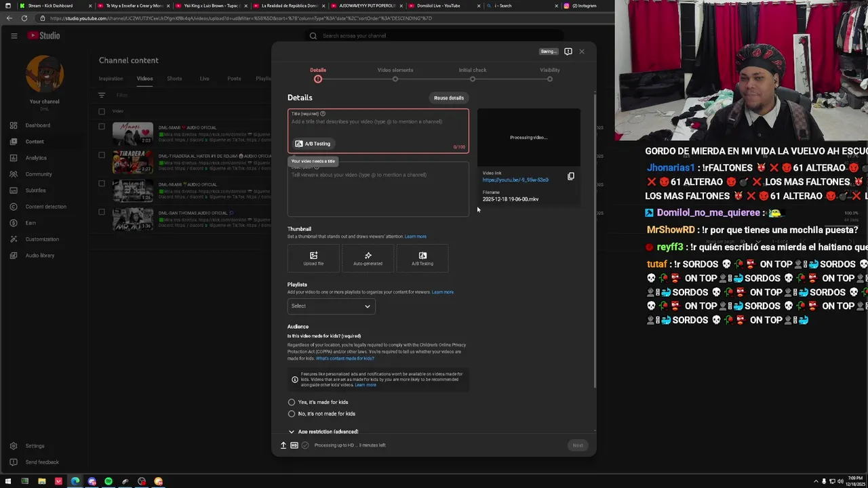Click Send feedback in the Studio sidebar
868x488 pixels.
point(42,462)
